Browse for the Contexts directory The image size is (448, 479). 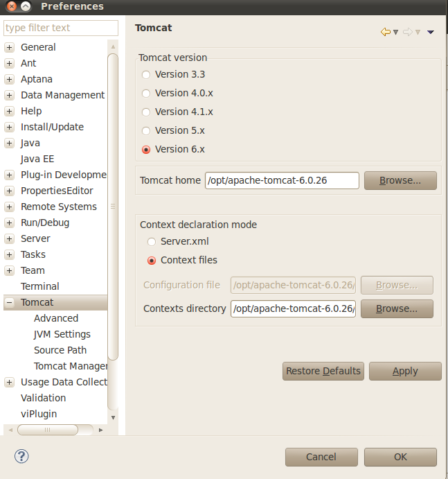(397, 309)
